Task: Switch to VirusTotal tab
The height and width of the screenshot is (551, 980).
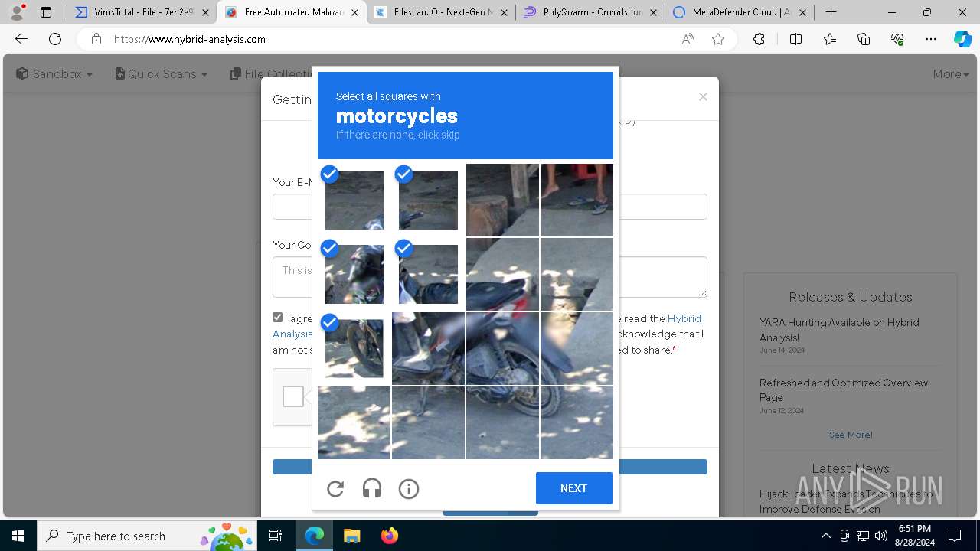Action: click(x=142, y=12)
